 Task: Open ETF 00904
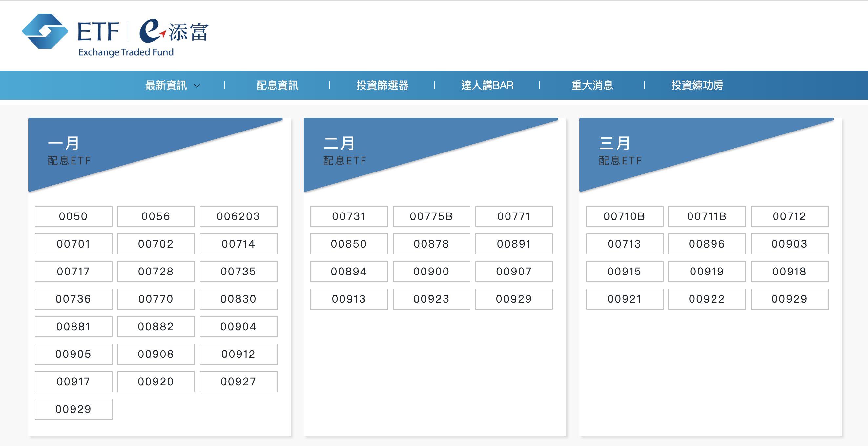pos(238,327)
